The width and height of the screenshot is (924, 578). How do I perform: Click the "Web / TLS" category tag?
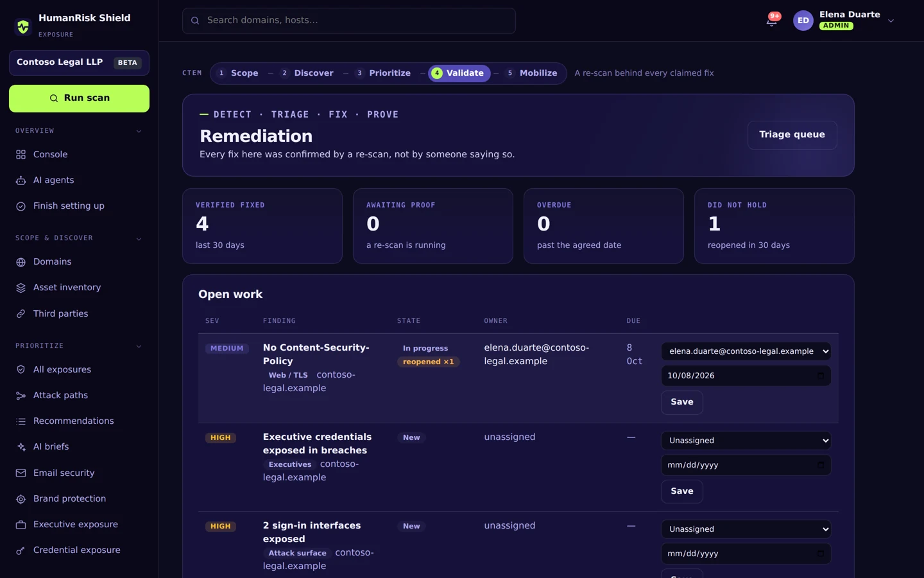pos(288,376)
